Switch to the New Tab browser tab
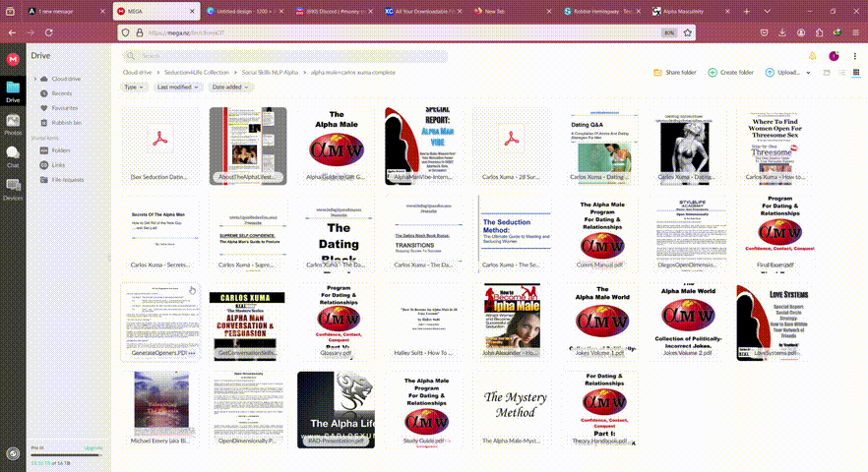Image resolution: width=868 pixels, height=472 pixels. (x=512, y=11)
